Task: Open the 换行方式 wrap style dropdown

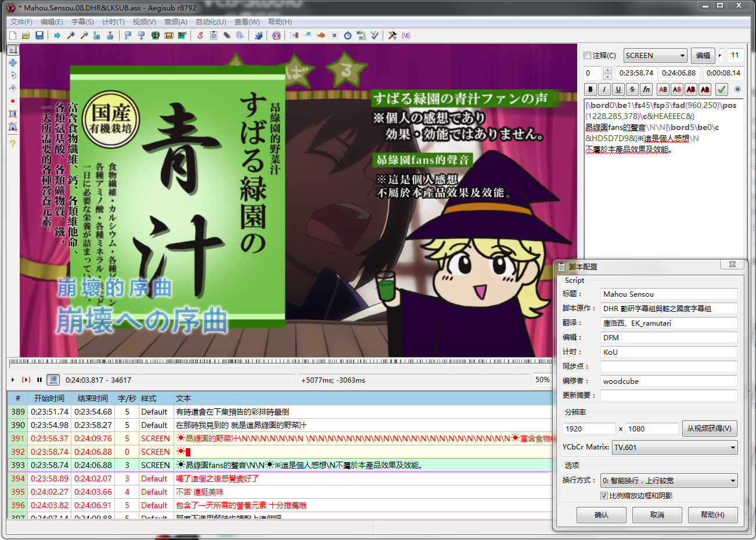Action: coord(669,481)
